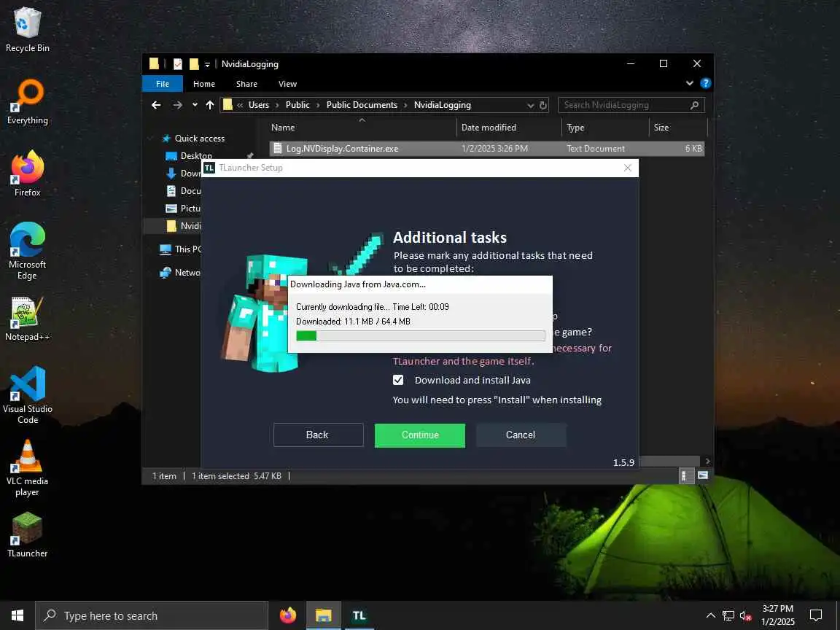Close the TLauncher Setup window
This screenshot has height=630, width=840.
[627, 168]
